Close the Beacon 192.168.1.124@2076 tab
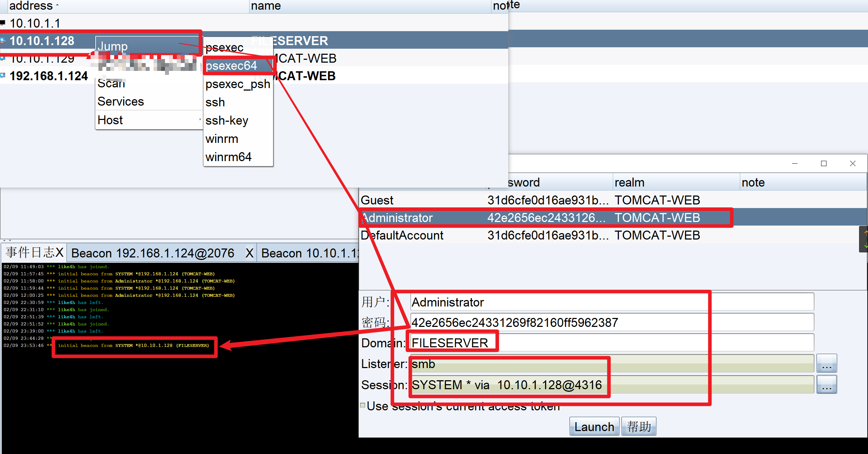868x454 pixels. tap(249, 253)
